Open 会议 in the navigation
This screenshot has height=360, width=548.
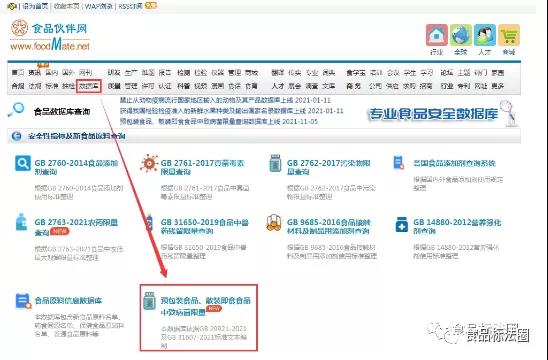[393, 73]
